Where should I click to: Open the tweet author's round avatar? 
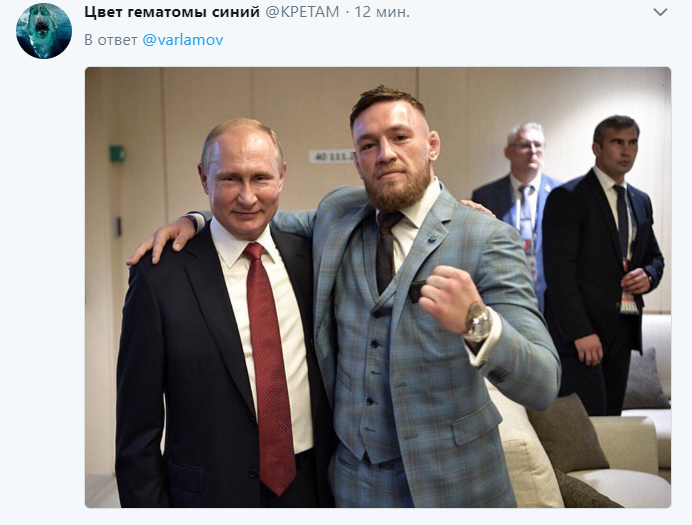[44, 31]
